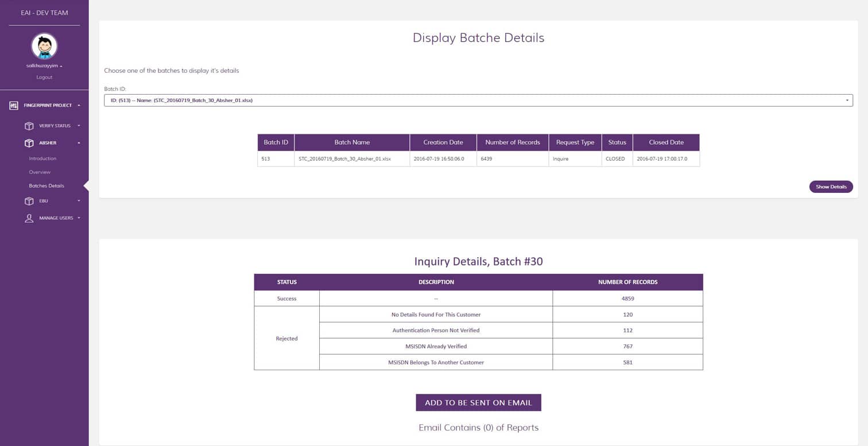
Task: Open the Batch ID dropdown
Action: [478, 100]
